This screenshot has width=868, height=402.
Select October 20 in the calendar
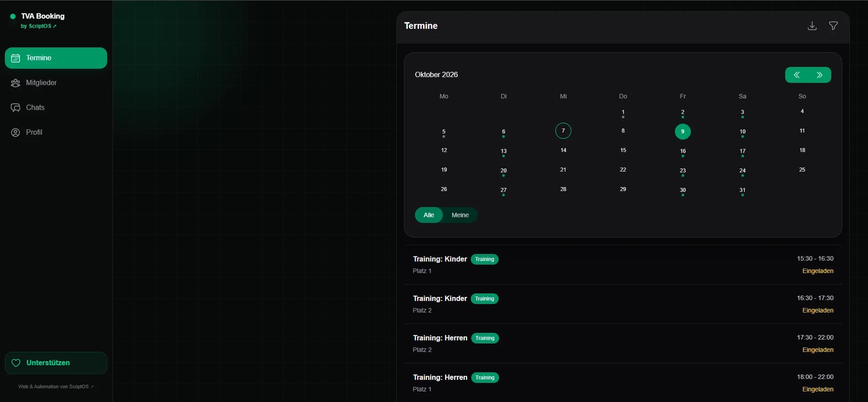coord(504,171)
